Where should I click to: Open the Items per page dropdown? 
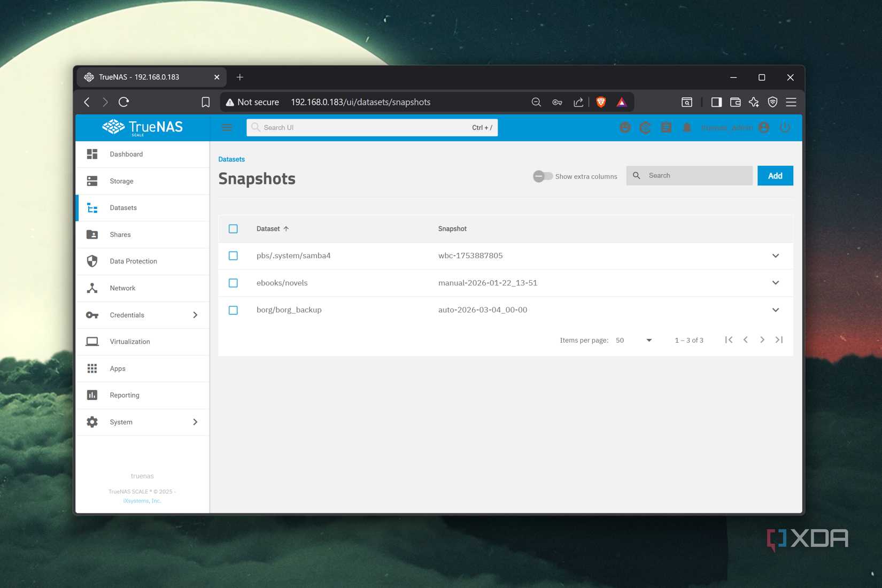pyautogui.click(x=633, y=340)
